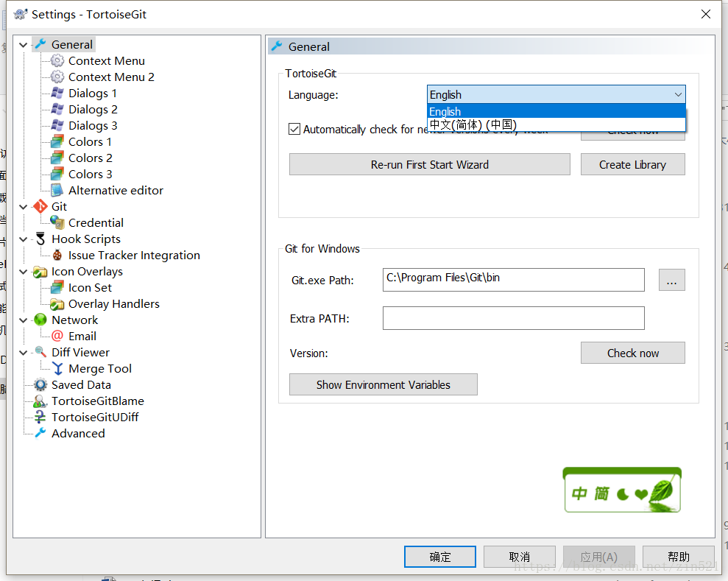The height and width of the screenshot is (581, 728).
Task: Collapse the Network tree node
Action: point(23,320)
